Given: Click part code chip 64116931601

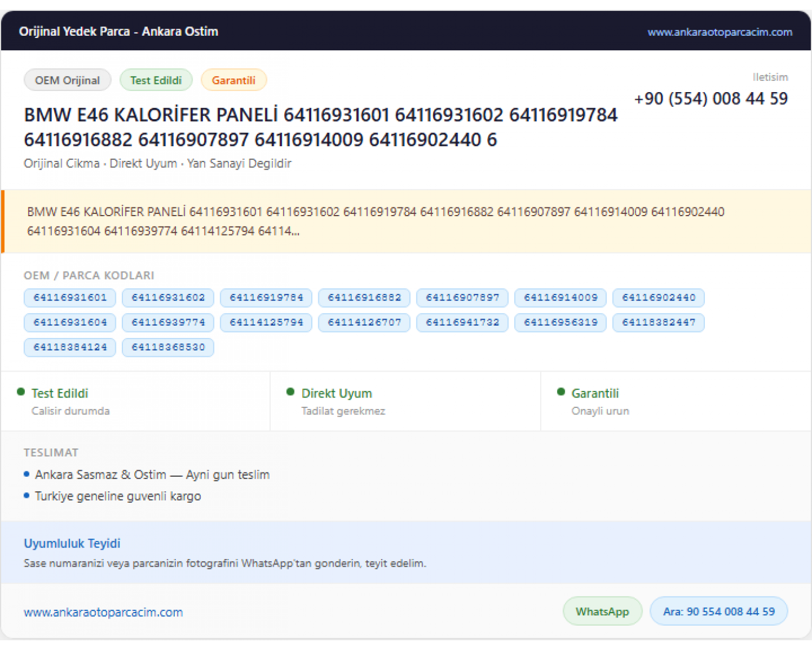Looking at the screenshot, I should (x=70, y=297).
